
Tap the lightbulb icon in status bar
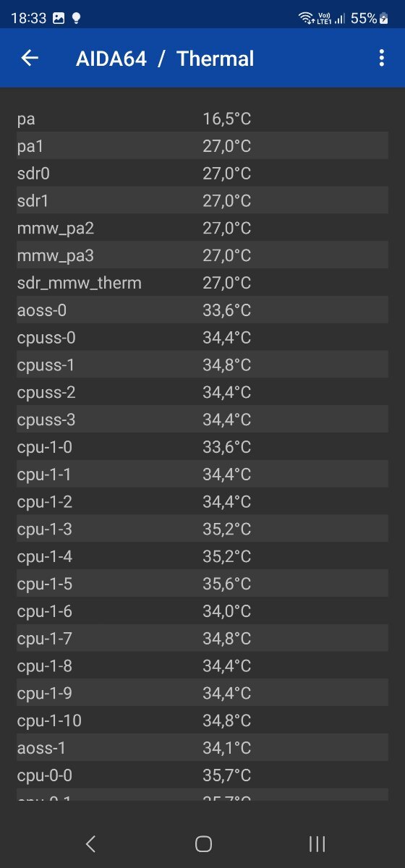point(76,19)
